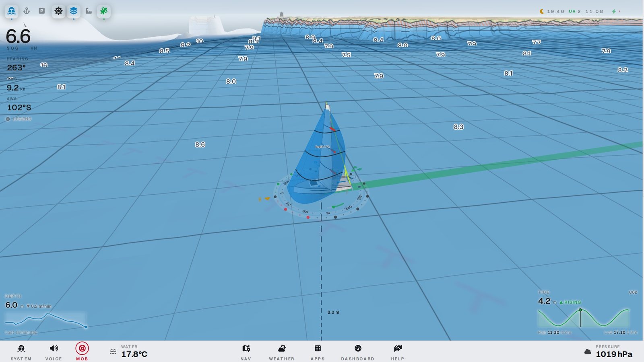Click the cloud icon beside pressure
644x362 pixels.
point(588,352)
